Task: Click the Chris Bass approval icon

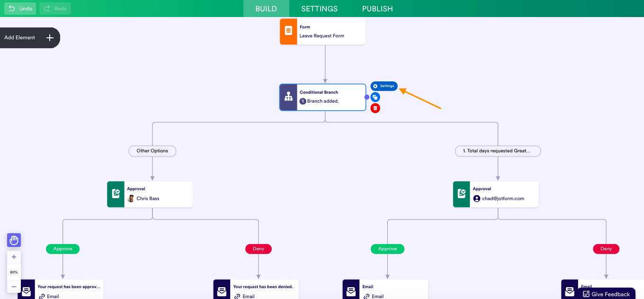Action: (x=116, y=194)
